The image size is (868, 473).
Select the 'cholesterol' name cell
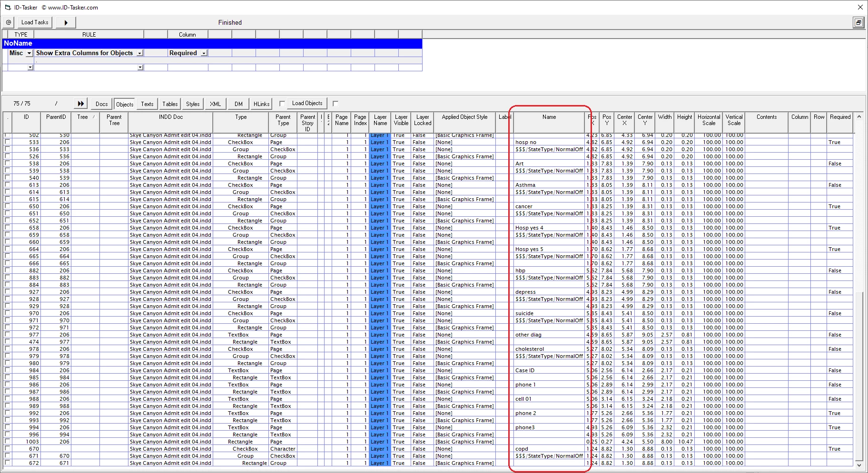coord(549,349)
